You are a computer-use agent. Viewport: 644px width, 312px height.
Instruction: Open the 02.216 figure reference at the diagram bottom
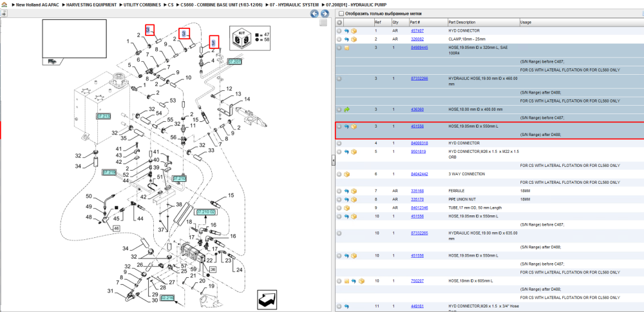tap(167, 298)
